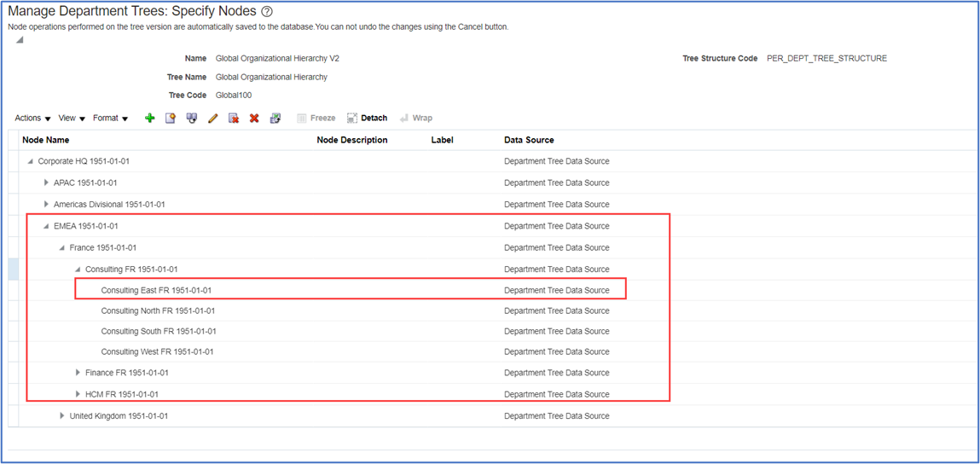
Task: Click Data Source cell of Americas Divisional row
Action: pyautogui.click(x=556, y=205)
